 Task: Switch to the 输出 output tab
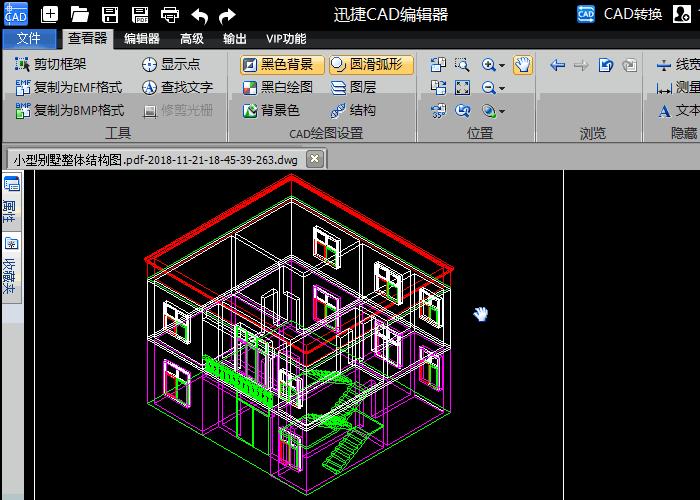click(x=235, y=39)
